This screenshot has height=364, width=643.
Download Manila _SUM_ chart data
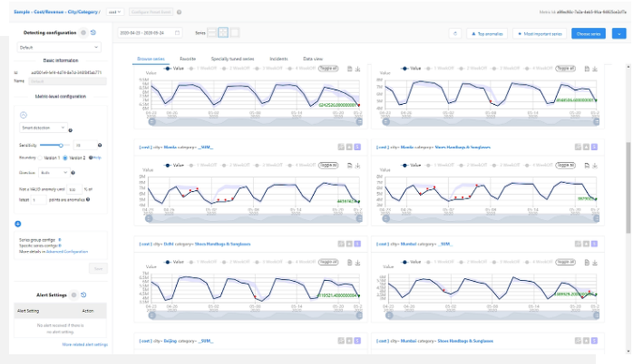[358, 165]
